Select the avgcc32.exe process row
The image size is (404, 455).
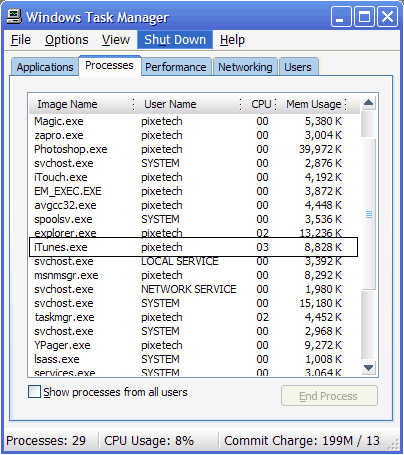193,205
